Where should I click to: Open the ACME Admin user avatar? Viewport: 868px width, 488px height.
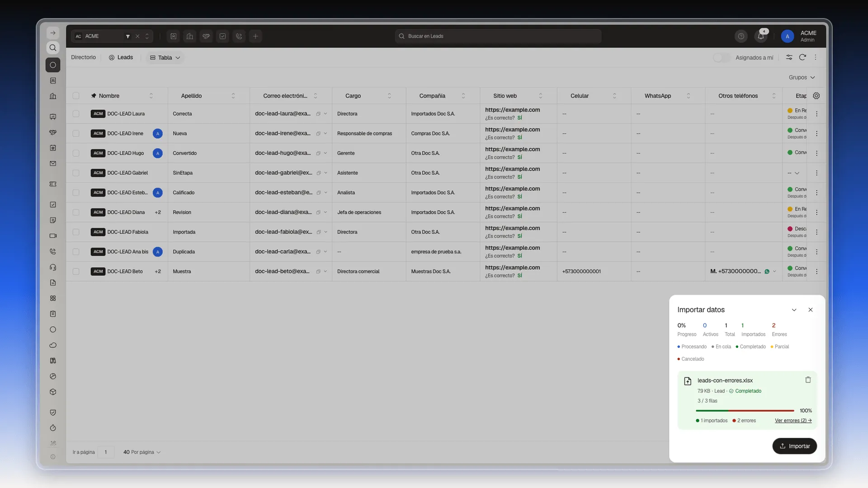788,37
